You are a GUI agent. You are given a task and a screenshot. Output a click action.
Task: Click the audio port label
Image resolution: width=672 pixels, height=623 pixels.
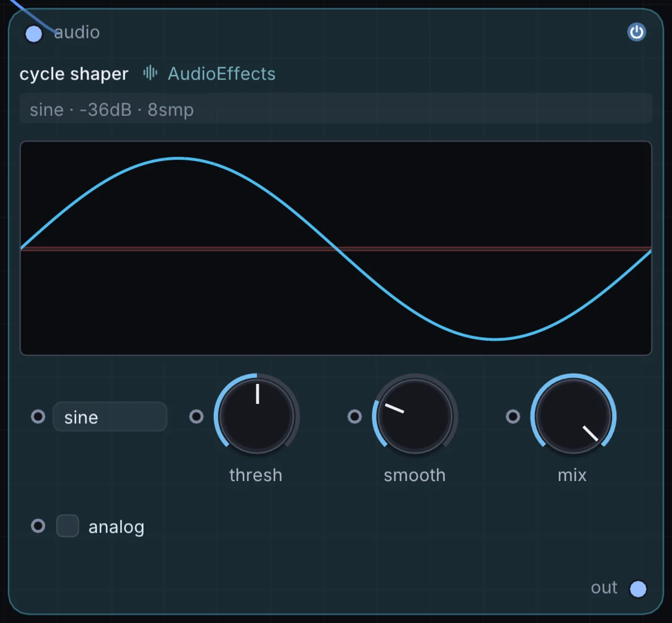[x=76, y=32]
